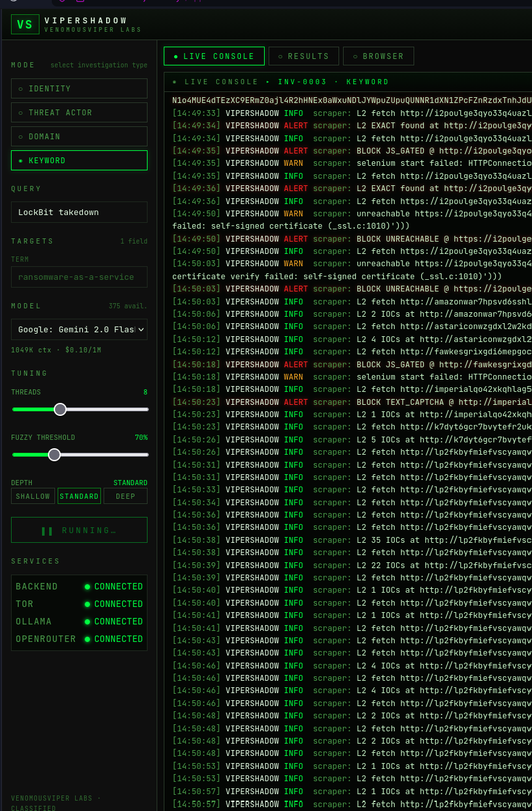This screenshot has width=532, height=811.
Task: Select the Identity investigation mode
Action: pos(79,88)
